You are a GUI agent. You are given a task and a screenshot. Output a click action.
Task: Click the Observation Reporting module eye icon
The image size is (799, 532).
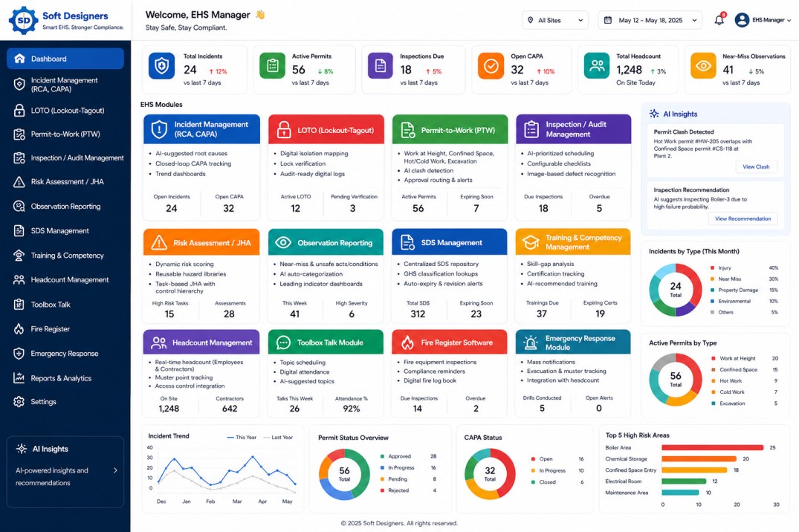tap(283, 242)
